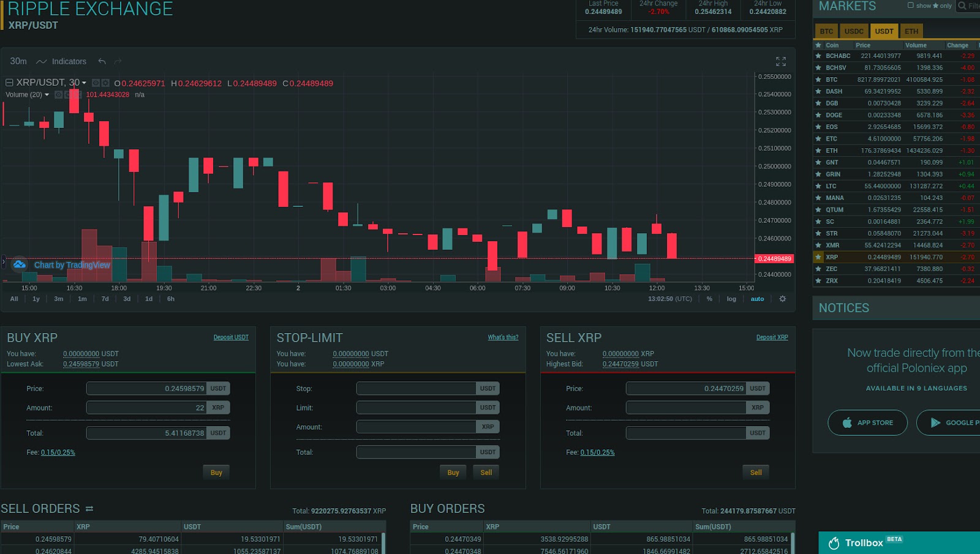
Task: Set chart range to All
Action: click(x=14, y=299)
